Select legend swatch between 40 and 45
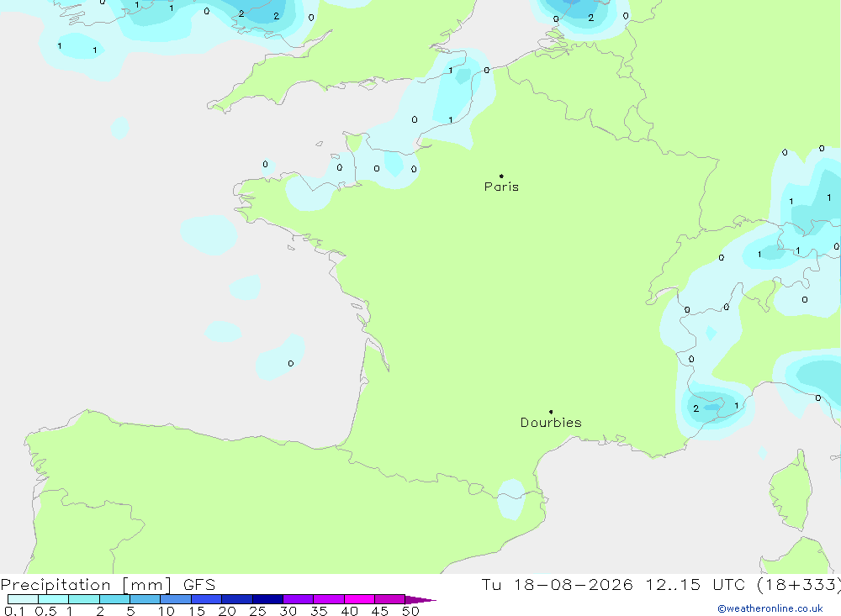Image resolution: width=841 pixels, height=616 pixels. point(359,599)
